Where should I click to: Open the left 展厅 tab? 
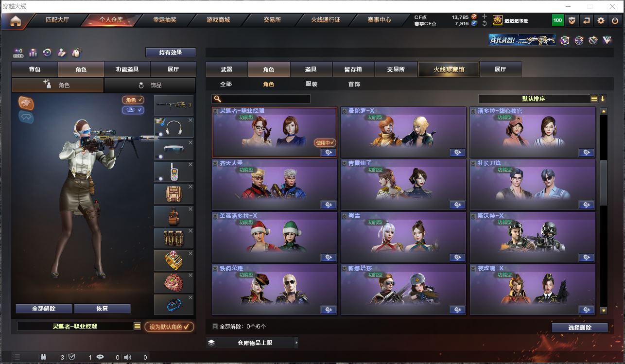(x=174, y=69)
